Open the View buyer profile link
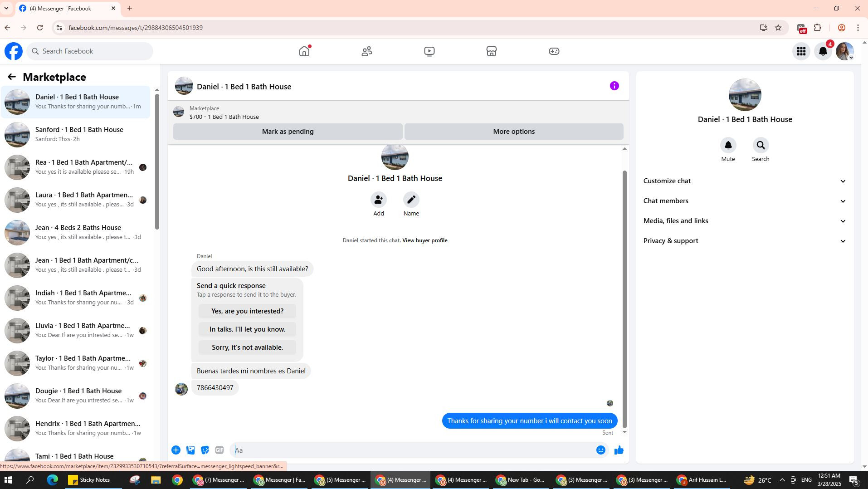The height and width of the screenshot is (489, 868). [424, 240]
